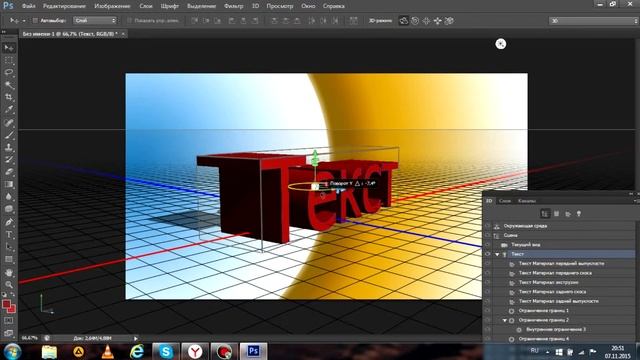Image resolution: width=640 pixels, height=360 pixels.
Task: Select the Rectangle shape tool
Action: 9,260
